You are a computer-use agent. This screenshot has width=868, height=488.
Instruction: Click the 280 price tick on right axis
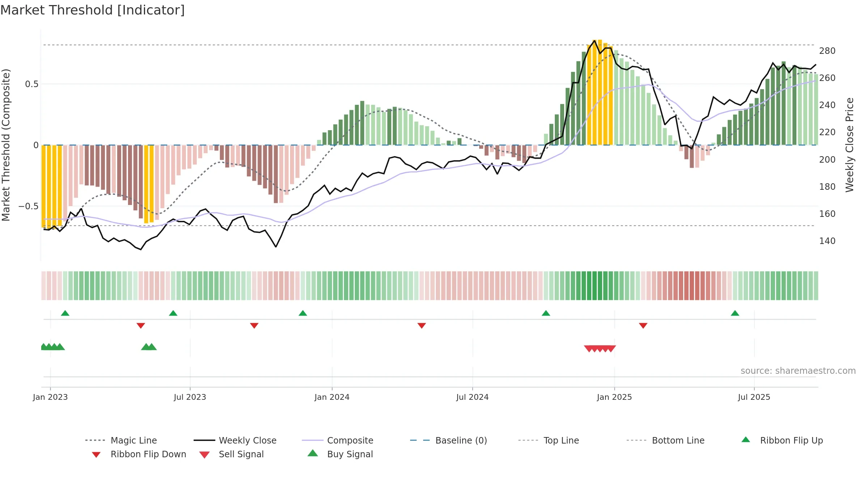tap(827, 51)
